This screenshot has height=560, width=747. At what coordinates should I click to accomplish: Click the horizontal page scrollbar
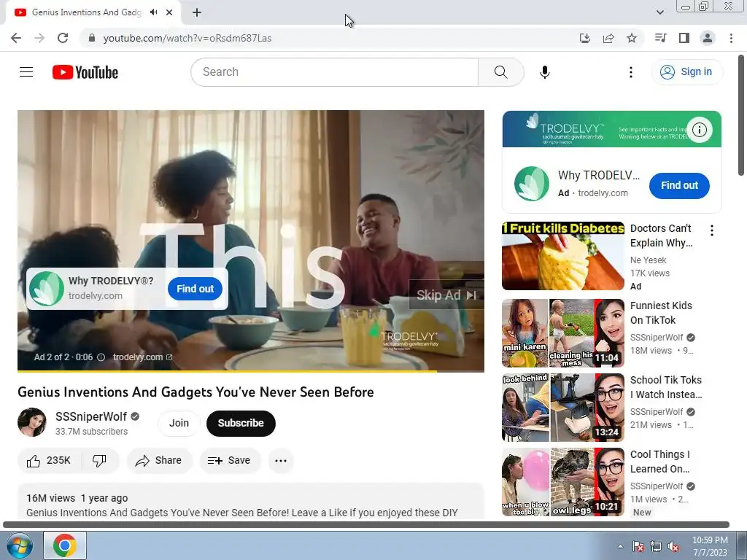[x=366, y=525]
